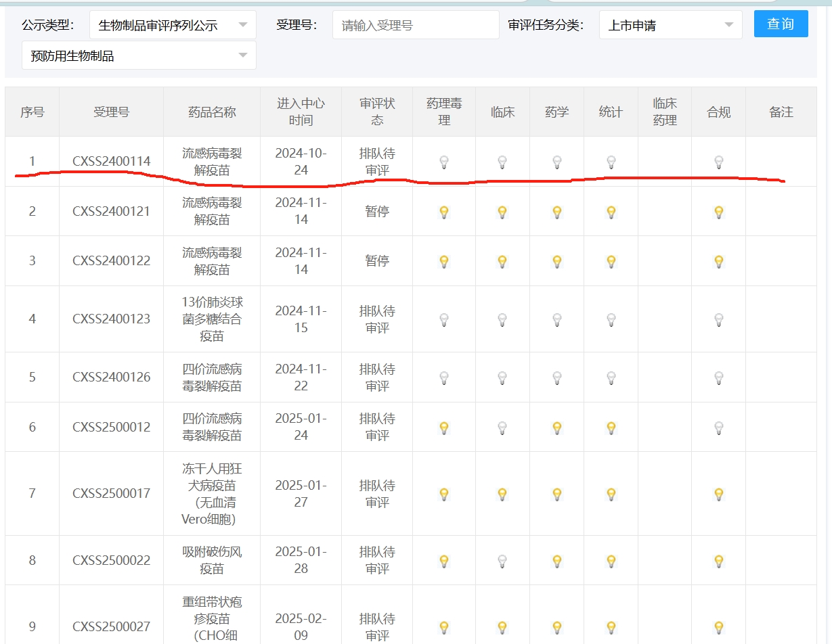Click drug name 冻干人用狂犬病疫苗
The image size is (832, 644).
click(x=212, y=494)
